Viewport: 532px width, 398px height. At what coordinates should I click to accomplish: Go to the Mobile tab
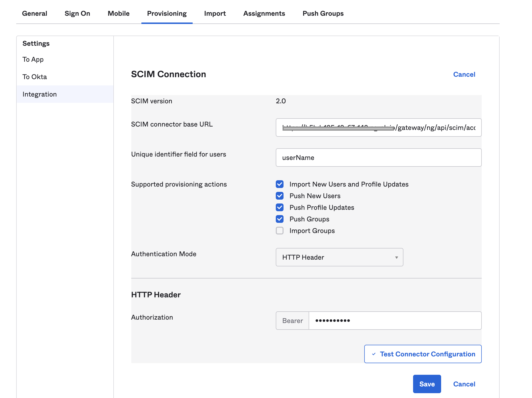click(x=119, y=13)
